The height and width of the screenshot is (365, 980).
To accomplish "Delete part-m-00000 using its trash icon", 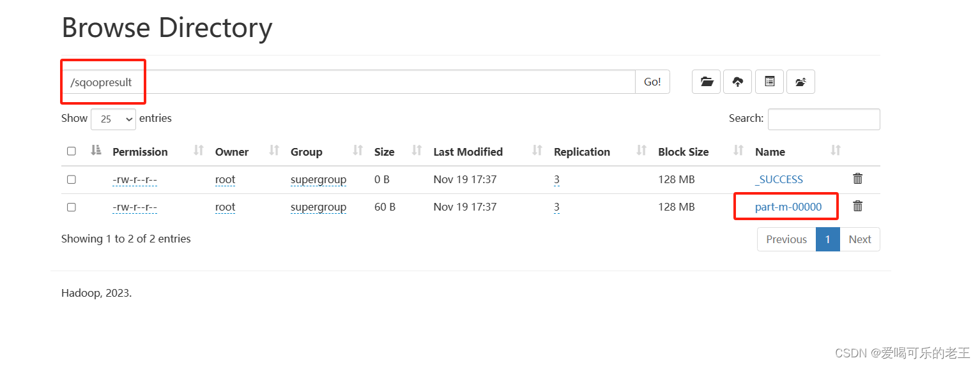I will coord(858,206).
